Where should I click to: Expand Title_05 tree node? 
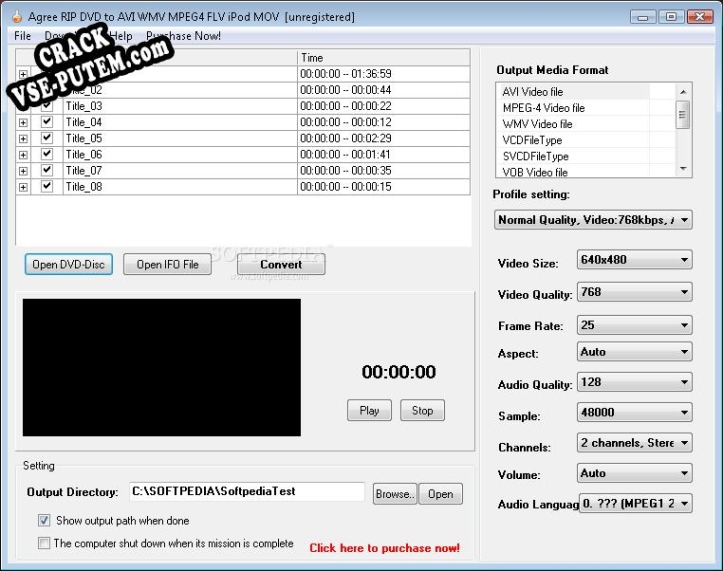23,139
